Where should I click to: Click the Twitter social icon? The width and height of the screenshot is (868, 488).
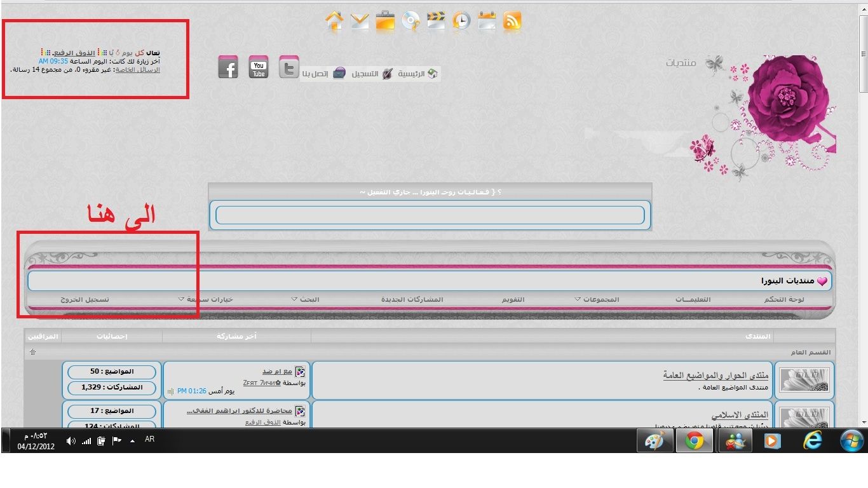pos(289,67)
